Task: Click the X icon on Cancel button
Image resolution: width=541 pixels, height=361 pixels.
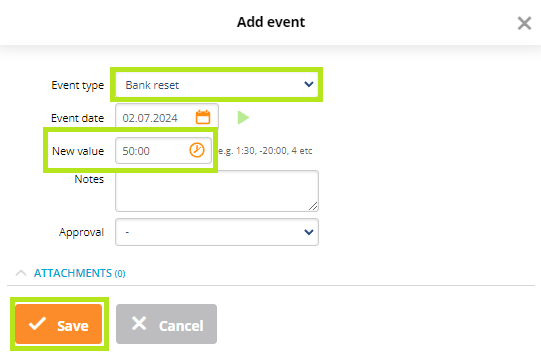Action: point(139,324)
